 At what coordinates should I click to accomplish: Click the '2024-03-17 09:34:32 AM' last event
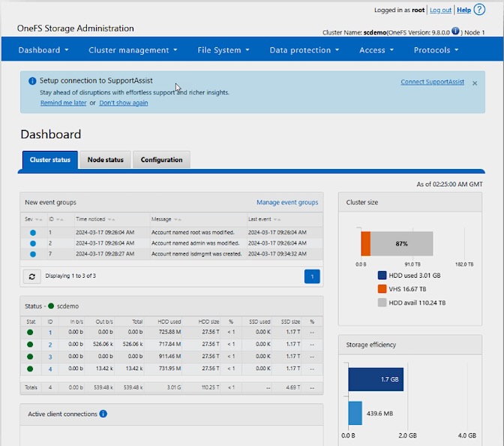point(277,254)
